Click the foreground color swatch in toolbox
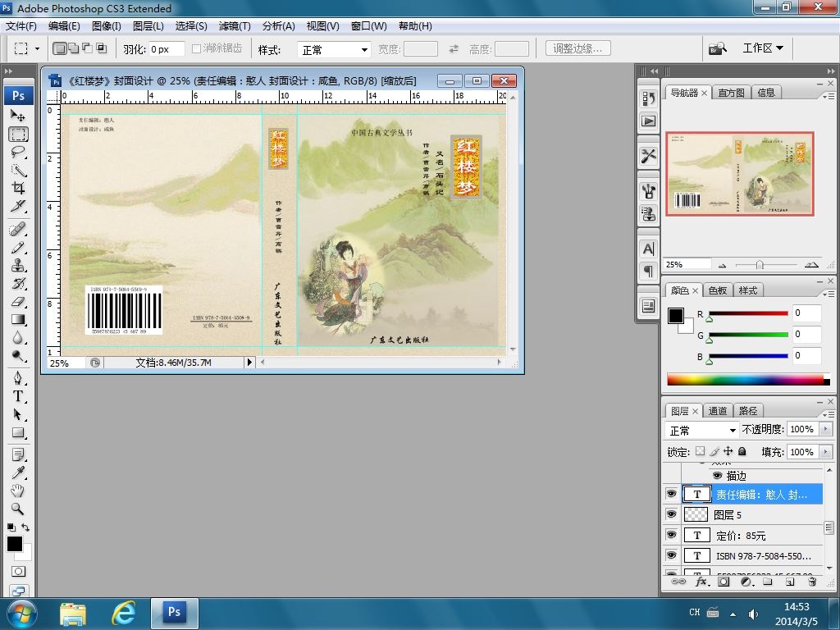Image resolution: width=840 pixels, height=630 pixels. click(x=15, y=544)
